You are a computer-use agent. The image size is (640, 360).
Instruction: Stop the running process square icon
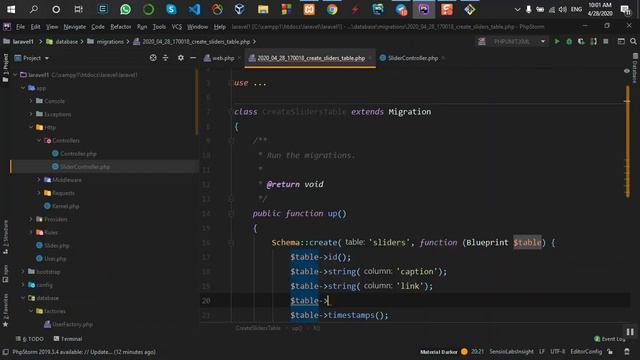coord(606,41)
